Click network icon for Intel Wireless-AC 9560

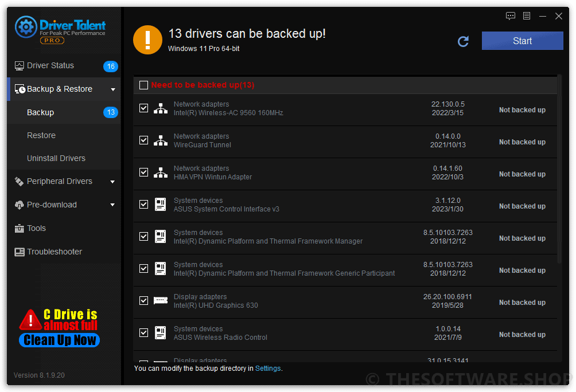pyautogui.click(x=161, y=108)
